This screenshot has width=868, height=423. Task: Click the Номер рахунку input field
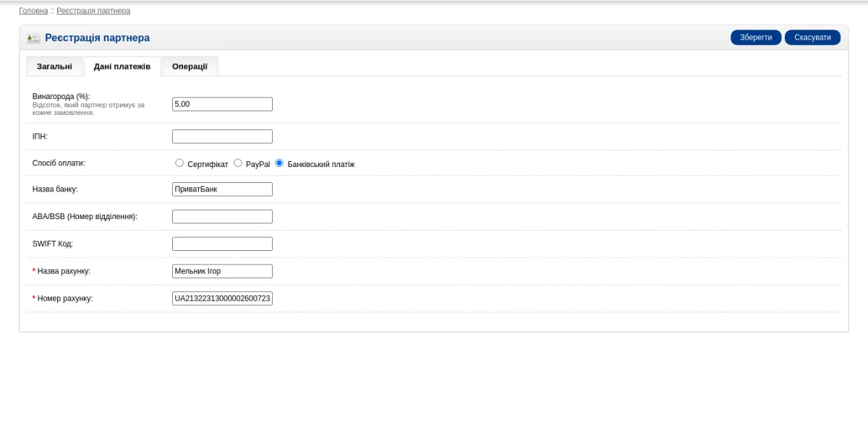tap(222, 299)
